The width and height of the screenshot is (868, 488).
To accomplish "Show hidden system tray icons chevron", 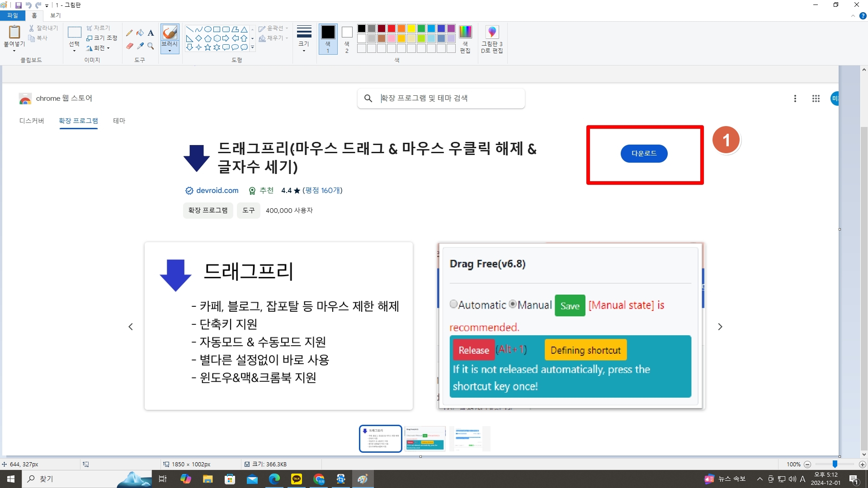I will (x=760, y=479).
